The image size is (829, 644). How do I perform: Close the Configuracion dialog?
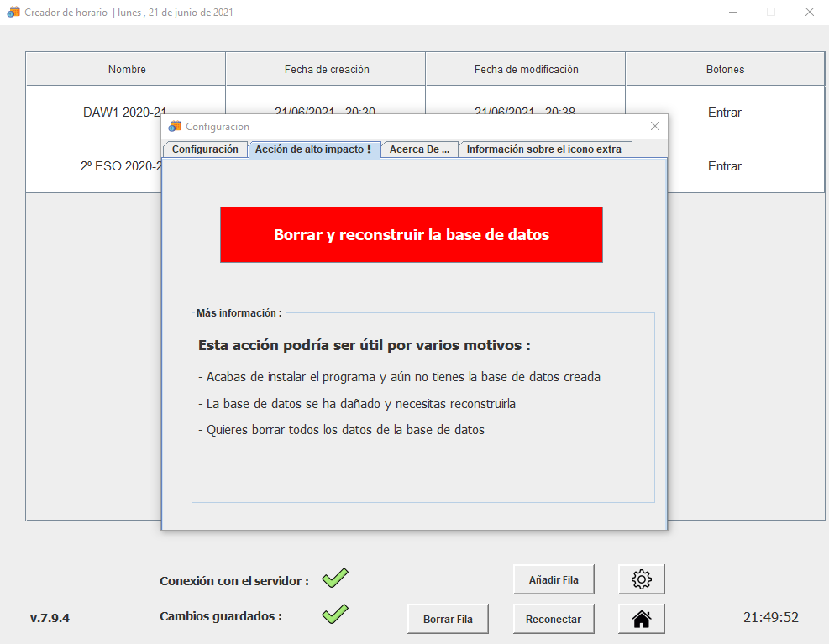point(655,126)
